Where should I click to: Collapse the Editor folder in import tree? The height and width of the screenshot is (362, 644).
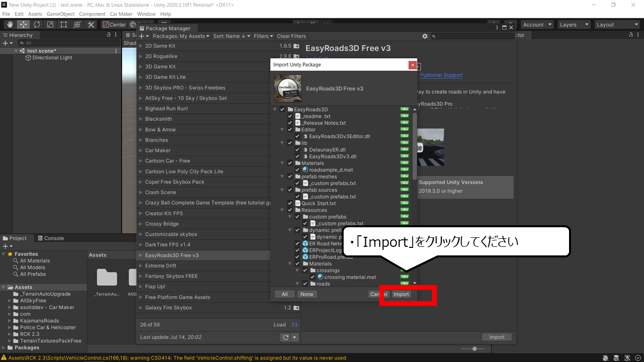(283, 130)
